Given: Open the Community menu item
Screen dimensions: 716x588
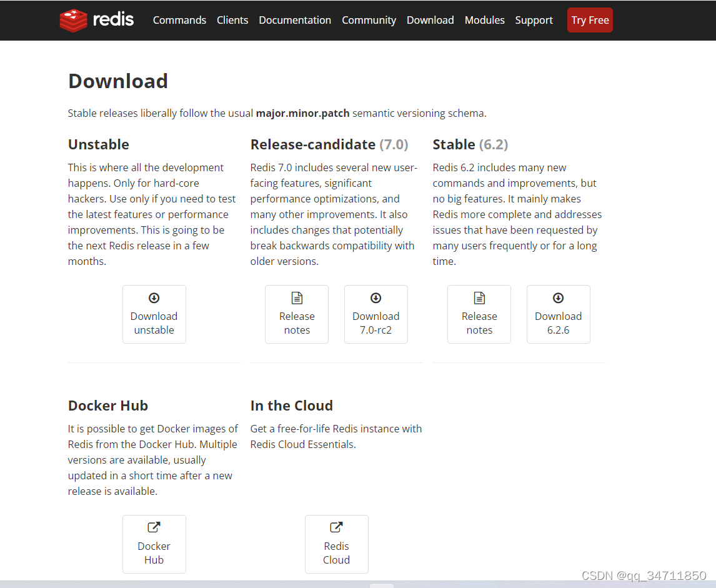Looking at the screenshot, I should point(369,20).
